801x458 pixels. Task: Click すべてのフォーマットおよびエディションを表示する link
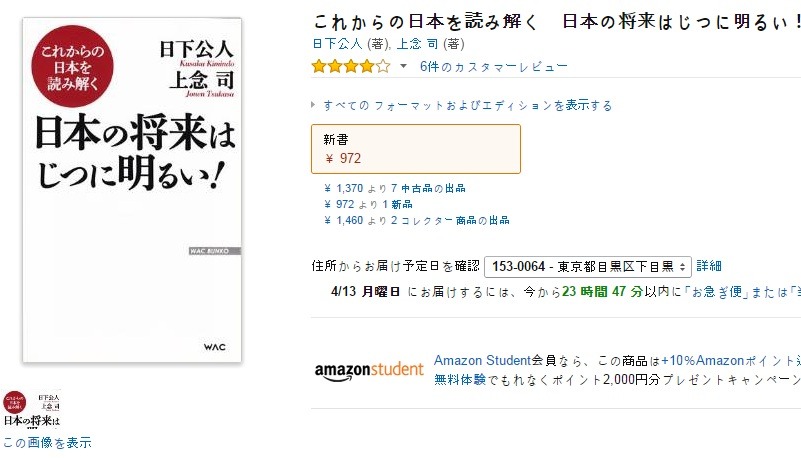[467, 106]
